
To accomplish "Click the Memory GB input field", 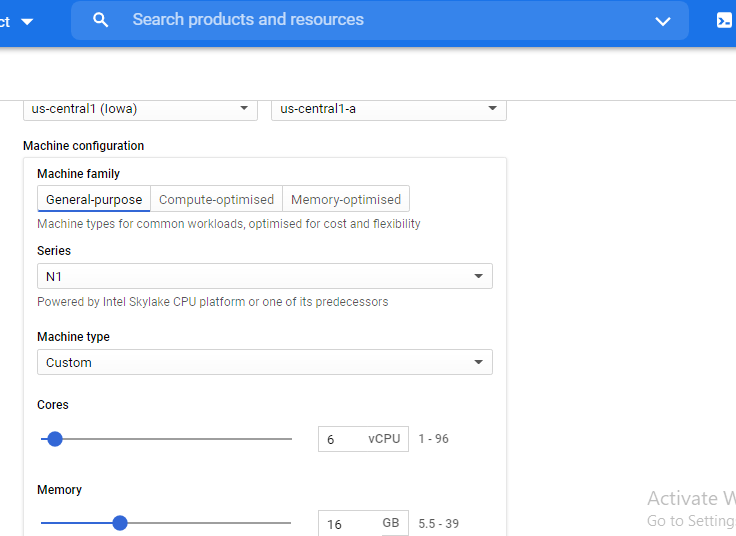I will [347, 523].
